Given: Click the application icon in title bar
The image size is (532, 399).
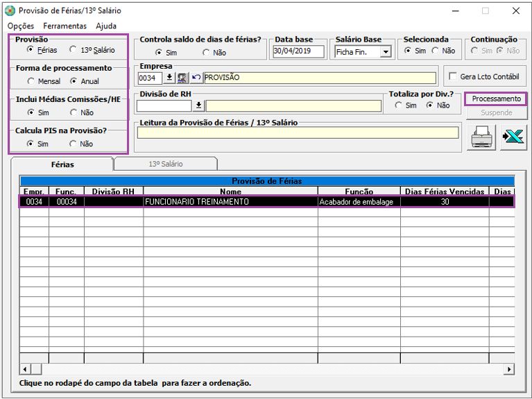Looking at the screenshot, I should click(x=10, y=10).
